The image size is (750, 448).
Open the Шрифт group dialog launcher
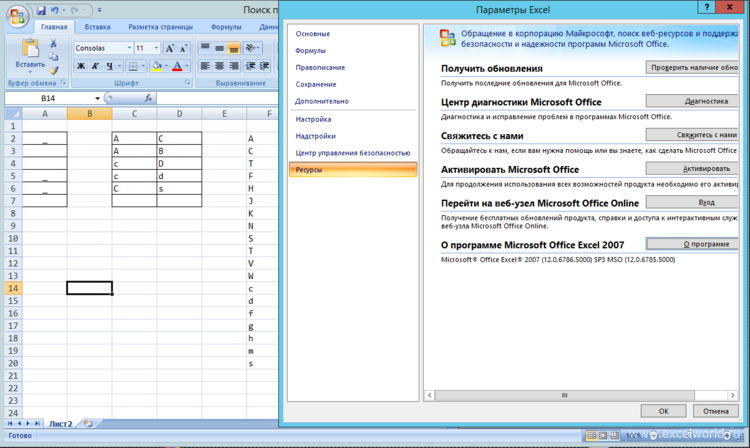188,83
